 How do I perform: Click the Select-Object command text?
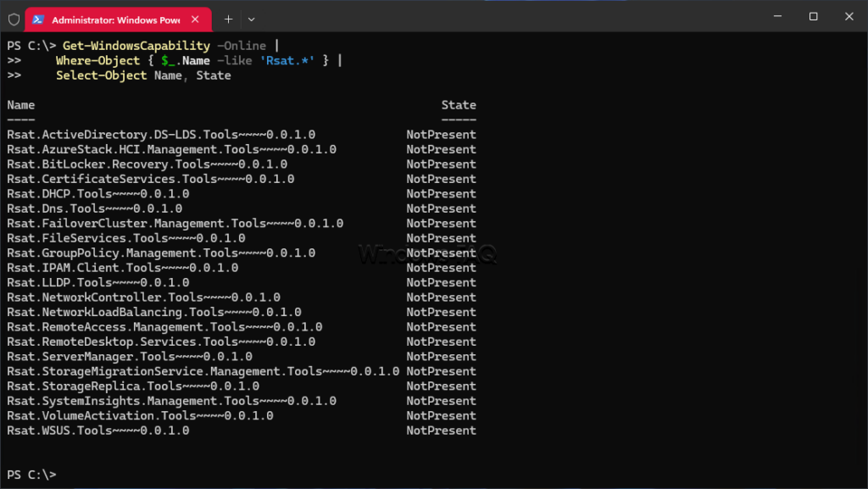pos(102,75)
